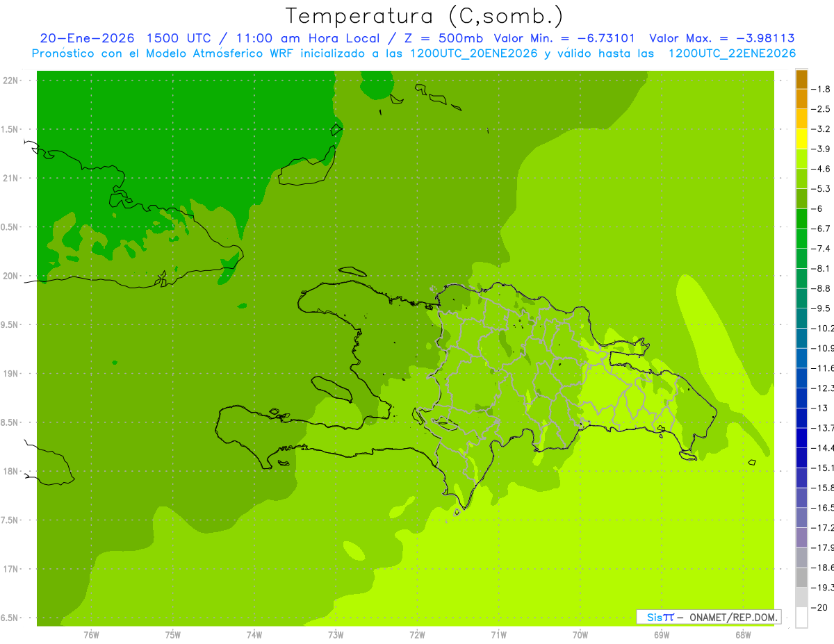Viewport: 834px width, 644px height.
Task: Click the "71W" longitude label
Action: click(x=498, y=635)
